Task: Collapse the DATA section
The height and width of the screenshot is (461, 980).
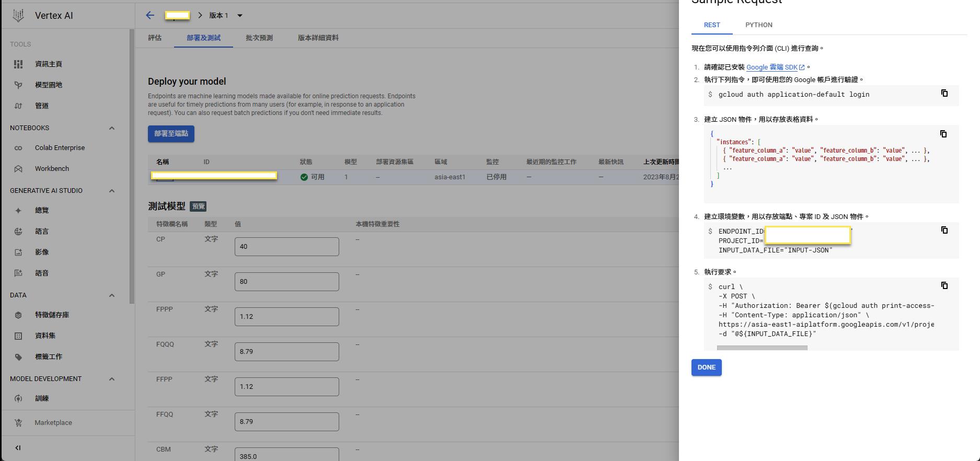Action: tap(111, 295)
